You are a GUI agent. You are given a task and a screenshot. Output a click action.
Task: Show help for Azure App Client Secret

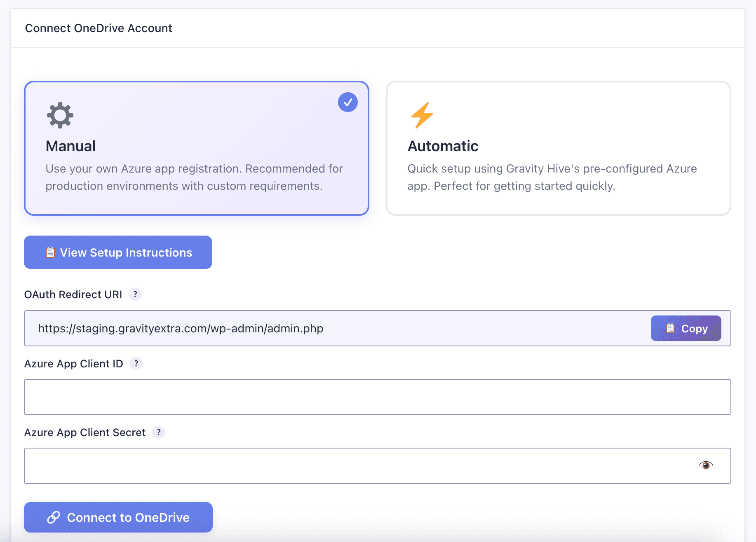coord(159,432)
